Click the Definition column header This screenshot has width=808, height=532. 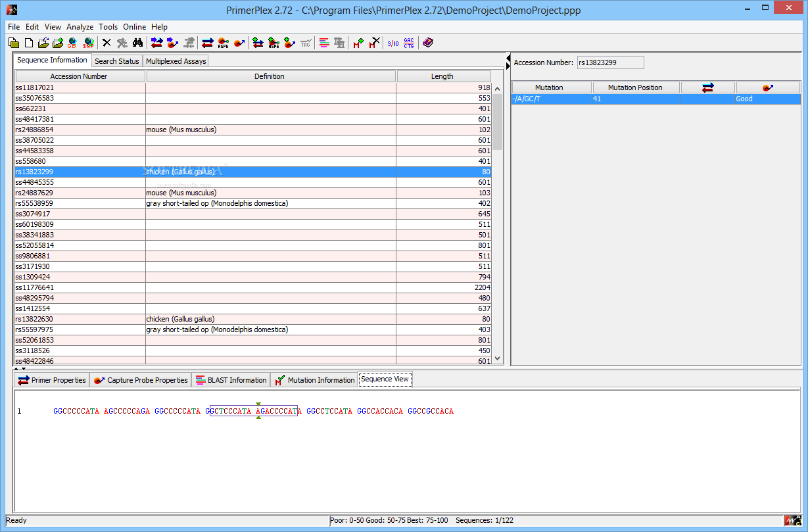[x=270, y=76]
